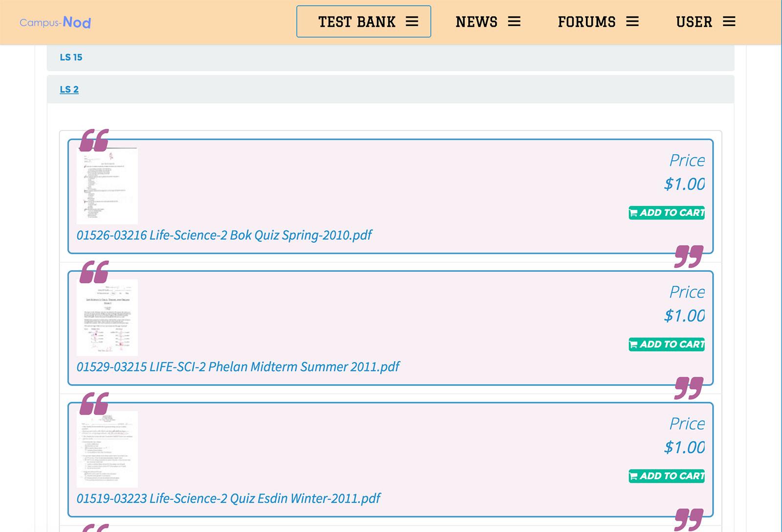Click the hamburger icon beside News

pyautogui.click(x=514, y=21)
